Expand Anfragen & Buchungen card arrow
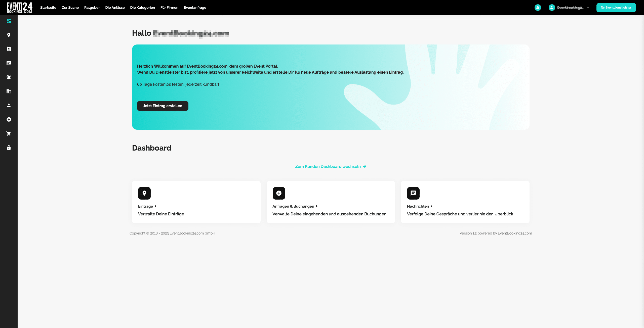Screen dimensions: 644x328 click(317, 206)
